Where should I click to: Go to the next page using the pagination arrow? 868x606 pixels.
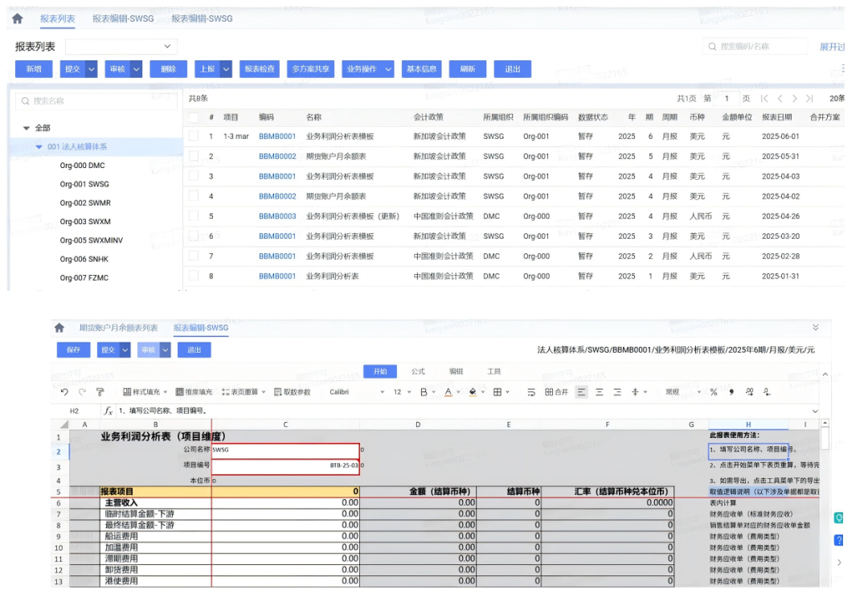[794, 99]
